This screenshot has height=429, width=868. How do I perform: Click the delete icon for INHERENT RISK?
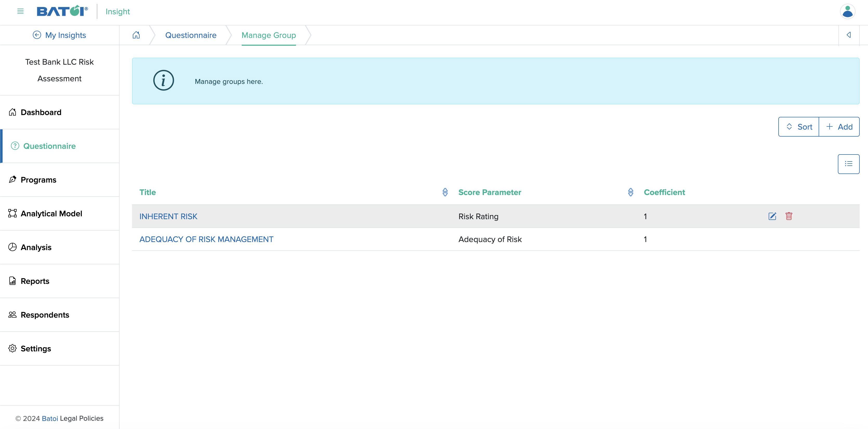click(x=789, y=216)
